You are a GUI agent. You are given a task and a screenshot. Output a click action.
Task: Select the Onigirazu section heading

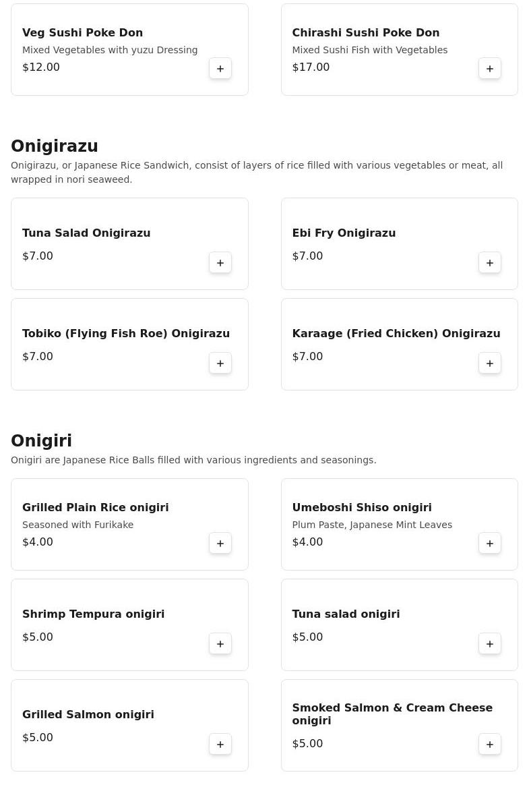pyautogui.click(x=55, y=146)
